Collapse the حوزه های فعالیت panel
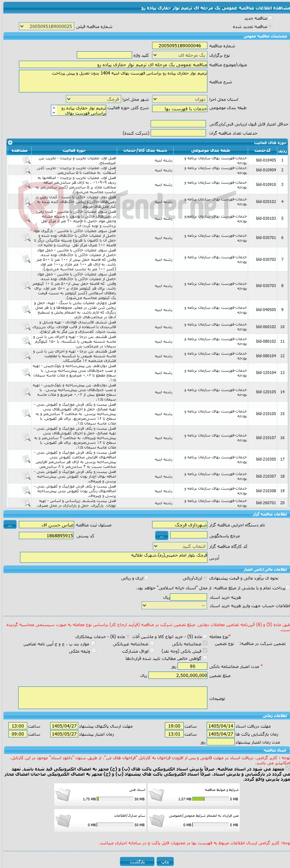 pyautogui.click(x=10, y=143)
